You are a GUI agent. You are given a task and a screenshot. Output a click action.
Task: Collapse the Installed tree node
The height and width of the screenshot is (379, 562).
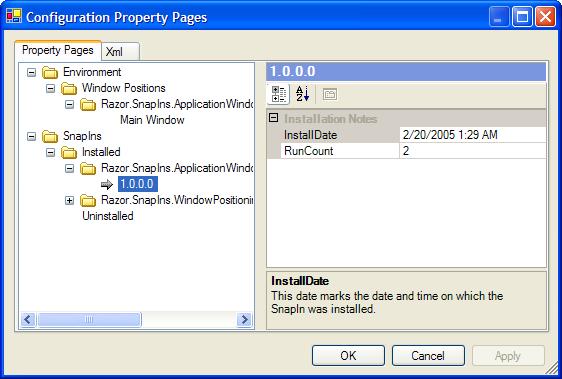(51, 152)
